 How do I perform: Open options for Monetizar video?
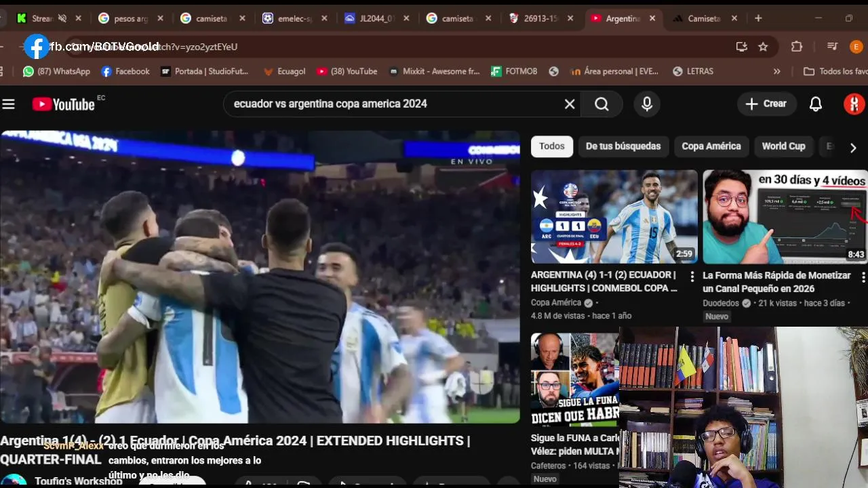(x=863, y=277)
